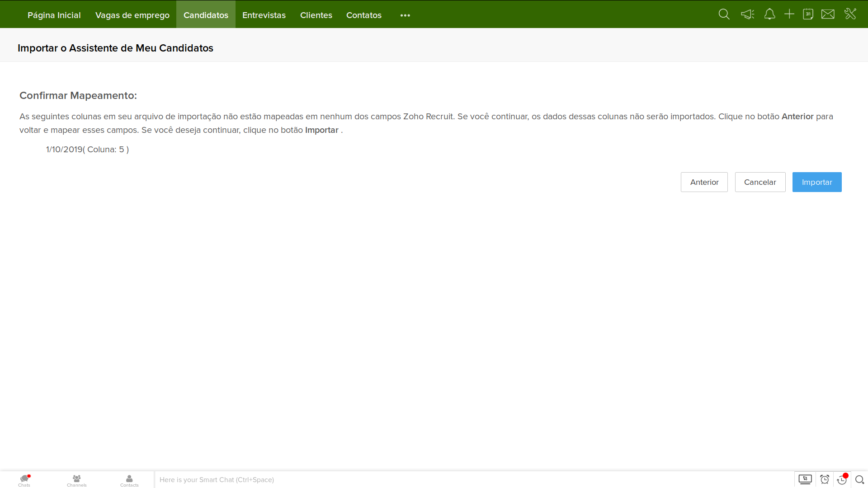Click the chat bar search magnifier

click(x=859, y=479)
